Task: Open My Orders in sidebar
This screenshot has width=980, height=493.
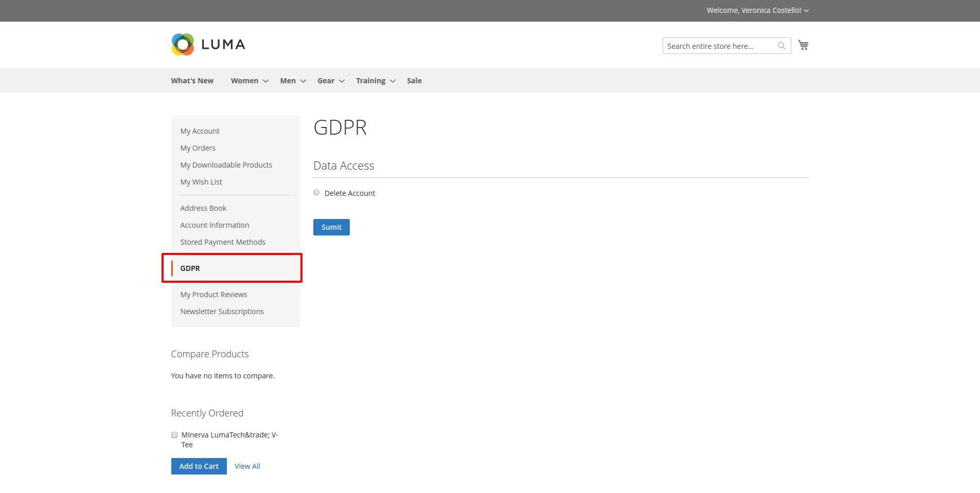Action: coord(198,148)
